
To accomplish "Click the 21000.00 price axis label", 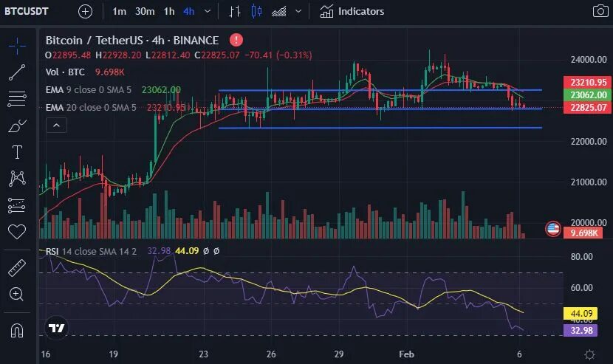I will [589, 182].
